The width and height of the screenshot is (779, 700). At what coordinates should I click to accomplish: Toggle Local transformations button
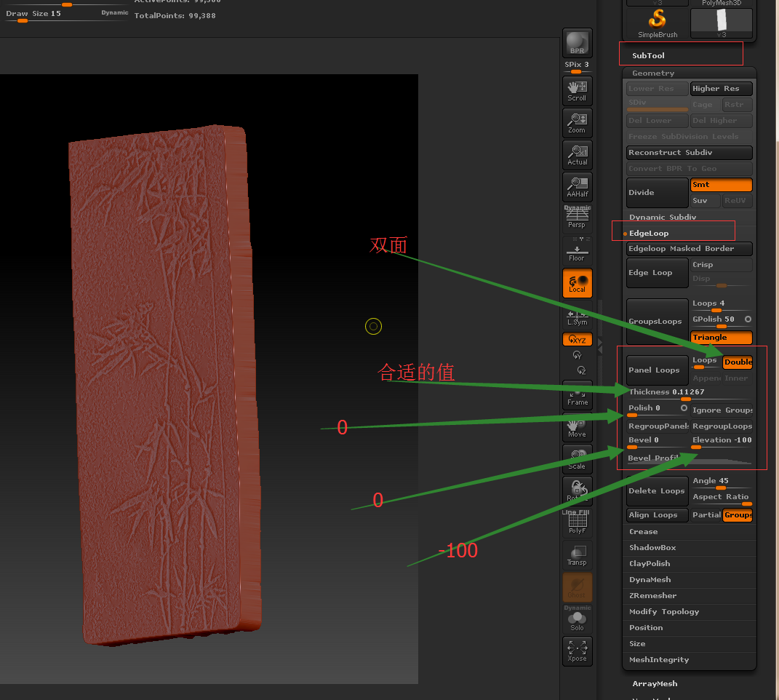tap(577, 283)
